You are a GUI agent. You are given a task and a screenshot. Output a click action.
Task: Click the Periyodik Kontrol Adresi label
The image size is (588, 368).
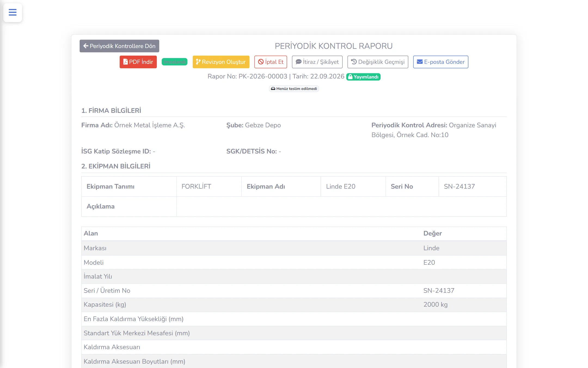click(409, 125)
